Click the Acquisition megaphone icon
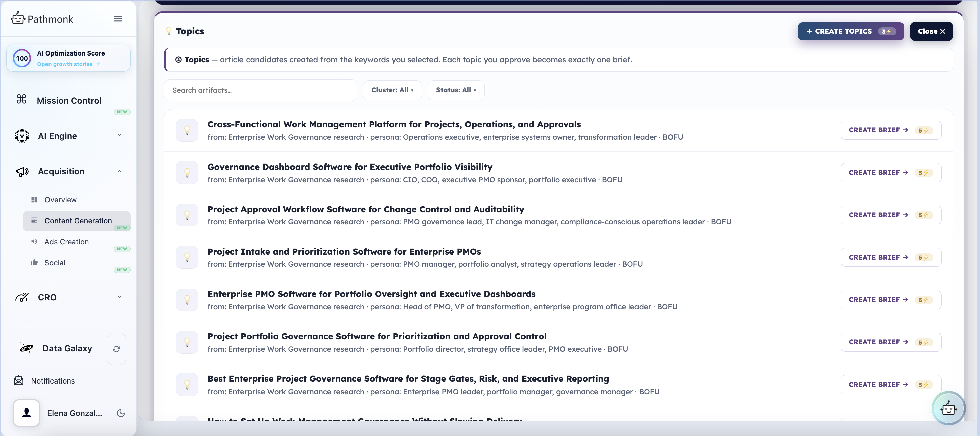This screenshot has height=436, width=980. click(x=22, y=172)
